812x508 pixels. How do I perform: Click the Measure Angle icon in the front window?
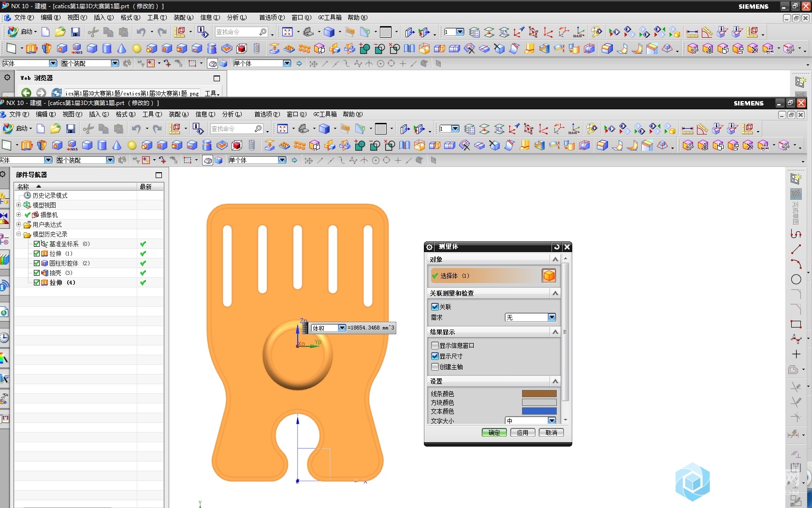[x=702, y=129]
